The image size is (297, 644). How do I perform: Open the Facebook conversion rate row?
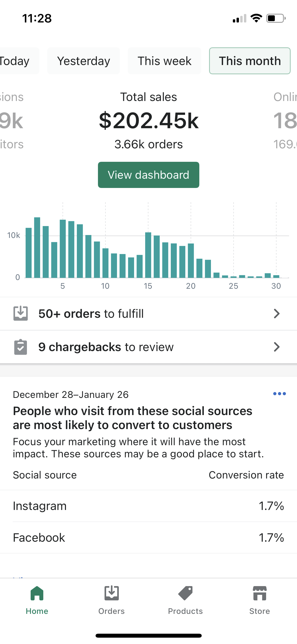point(149,537)
